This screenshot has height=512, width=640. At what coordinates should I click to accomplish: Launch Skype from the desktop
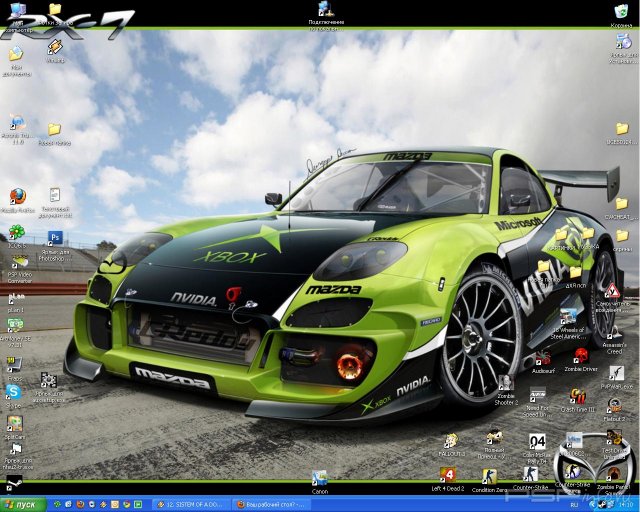14,392
